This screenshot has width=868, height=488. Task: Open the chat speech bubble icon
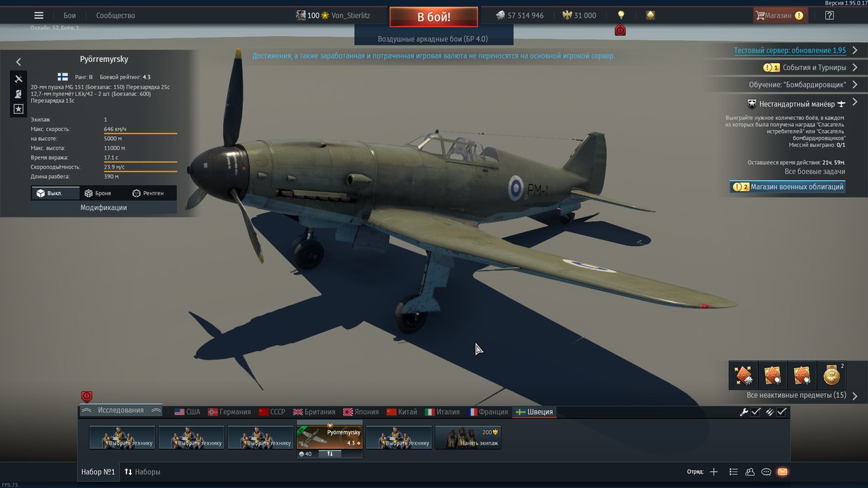[766, 472]
